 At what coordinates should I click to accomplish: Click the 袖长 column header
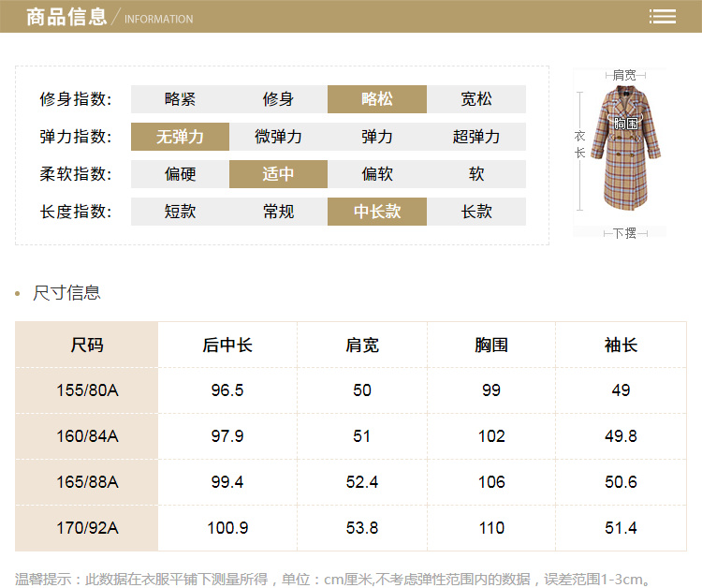(x=621, y=345)
